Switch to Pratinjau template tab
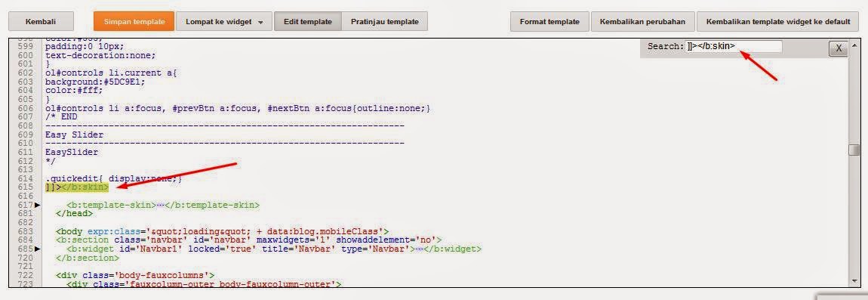This screenshot has width=868, height=300. coord(385,22)
